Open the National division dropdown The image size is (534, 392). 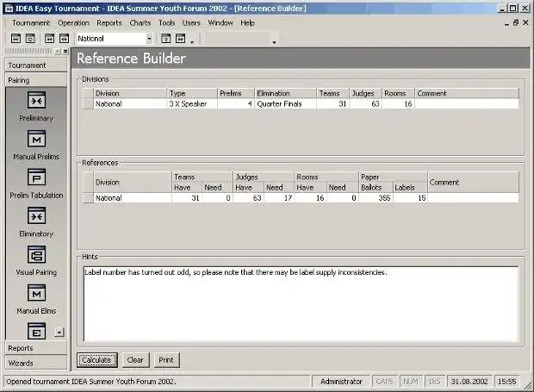(x=149, y=39)
